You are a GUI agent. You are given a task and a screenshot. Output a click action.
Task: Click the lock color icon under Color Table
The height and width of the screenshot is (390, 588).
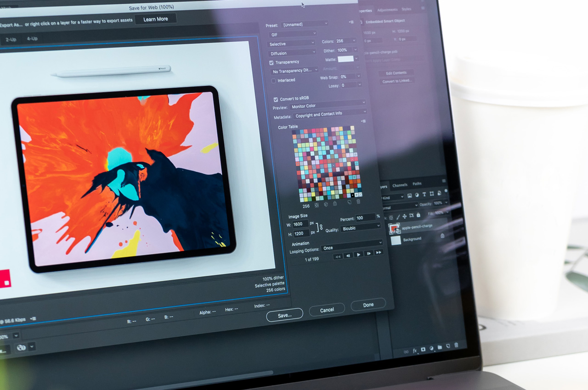click(334, 204)
